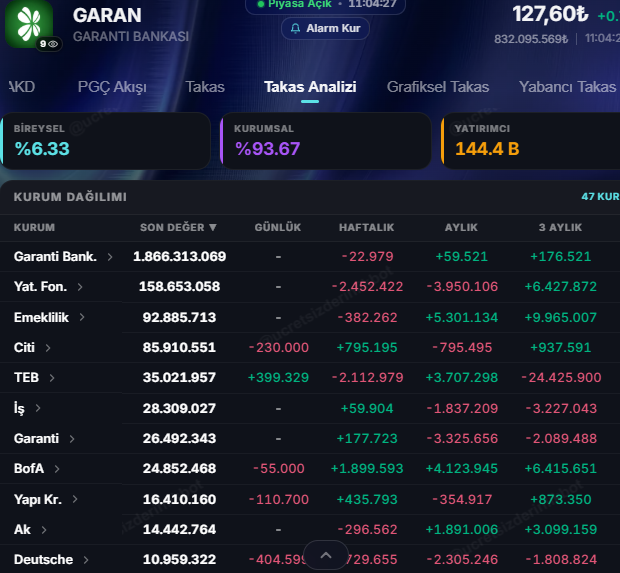Switch to the PGÇ Akışı tab

[x=112, y=87]
